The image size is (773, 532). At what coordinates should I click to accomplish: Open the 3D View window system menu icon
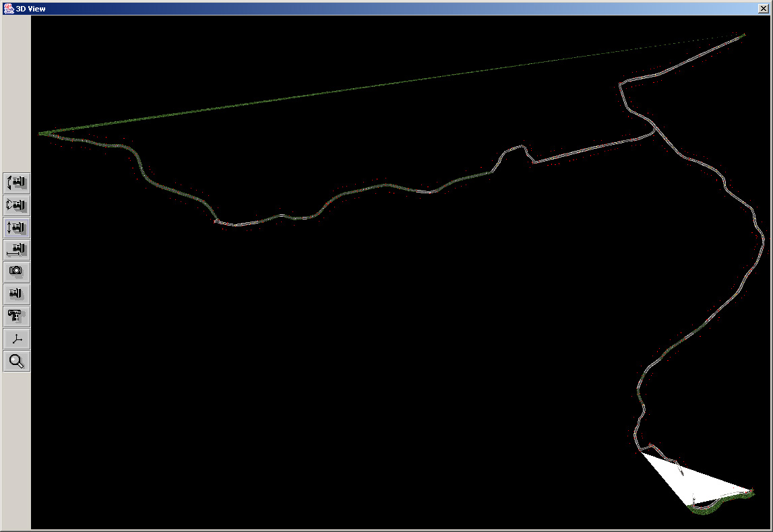coord(9,9)
